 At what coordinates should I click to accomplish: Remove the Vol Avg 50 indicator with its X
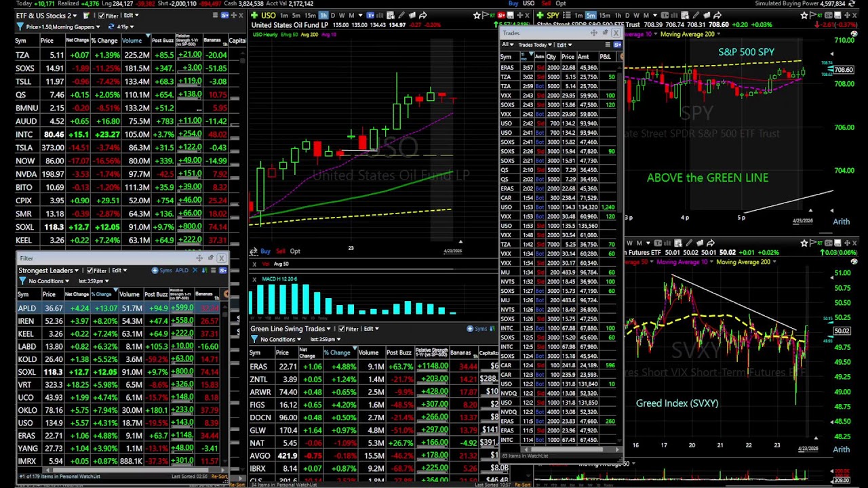point(254,264)
